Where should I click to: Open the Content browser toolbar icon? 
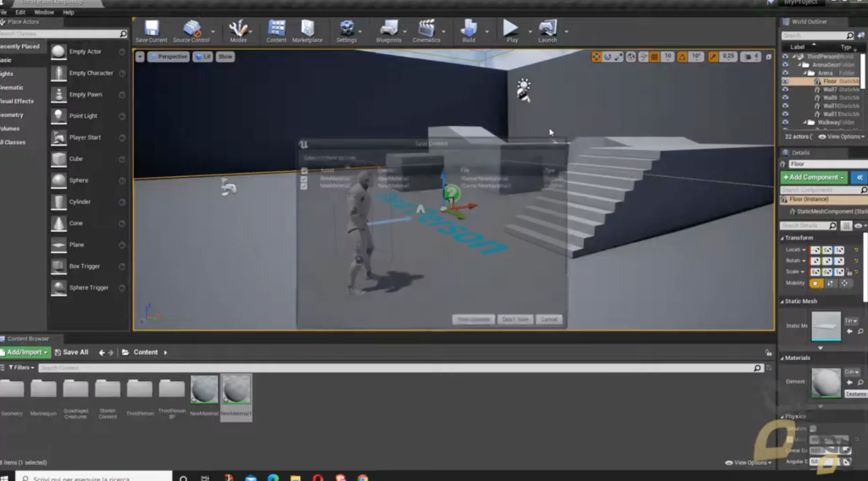tap(276, 31)
